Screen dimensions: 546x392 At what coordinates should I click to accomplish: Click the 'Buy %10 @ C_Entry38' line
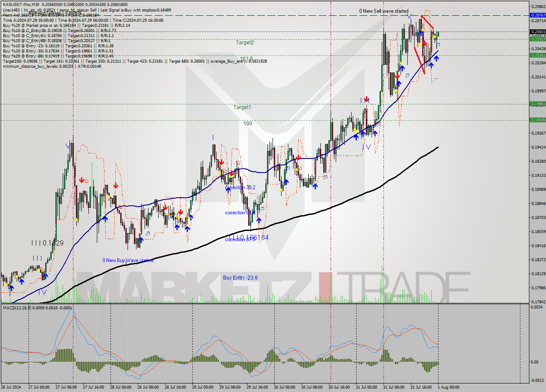coord(59,30)
